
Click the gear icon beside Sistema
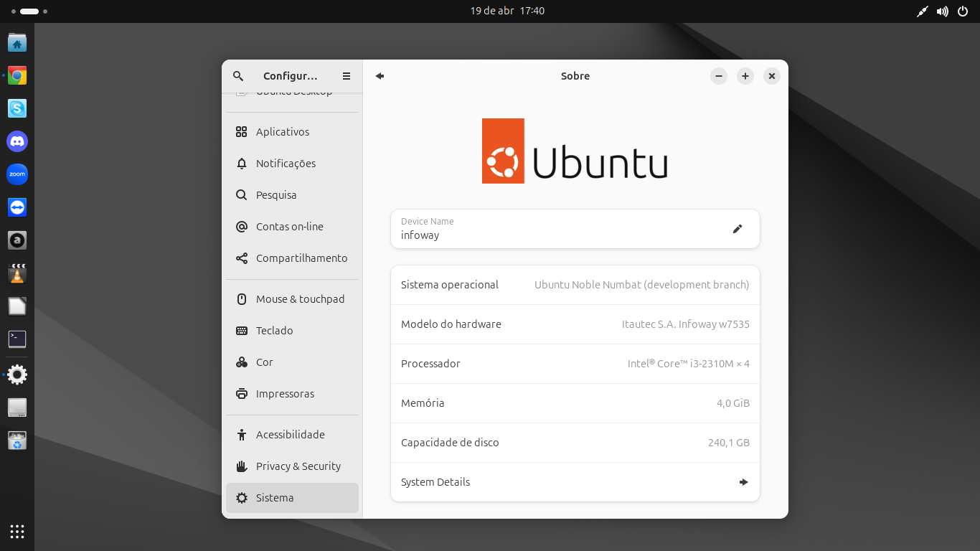[x=242, y=498]
